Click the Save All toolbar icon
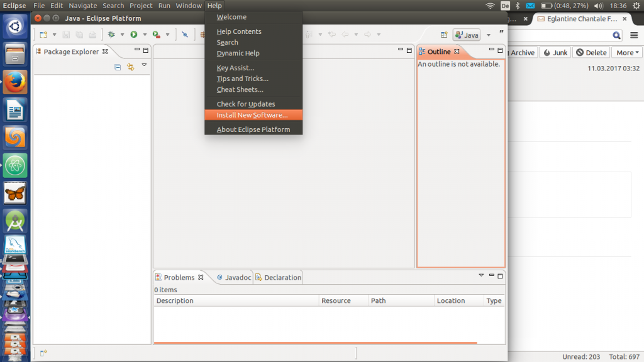This screenshot has width=644, height=362. point(79,35)
